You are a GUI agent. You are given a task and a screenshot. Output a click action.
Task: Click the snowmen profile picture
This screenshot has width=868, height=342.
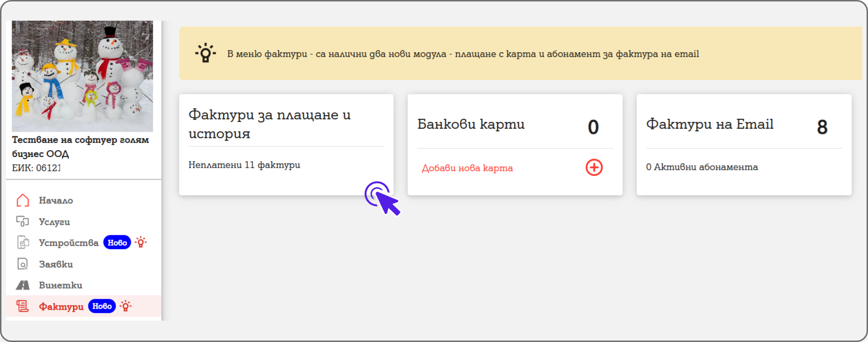[x=82, y=76]
